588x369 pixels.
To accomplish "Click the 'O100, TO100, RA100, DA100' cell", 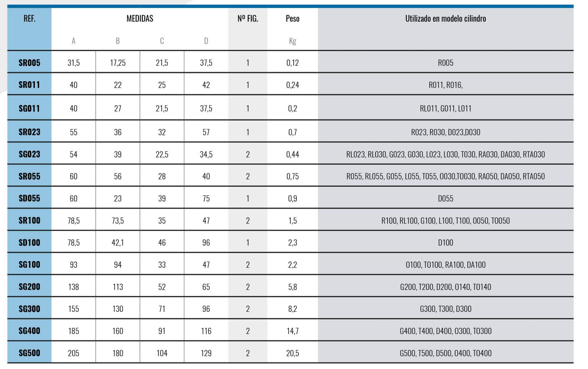I will [445, 265].
